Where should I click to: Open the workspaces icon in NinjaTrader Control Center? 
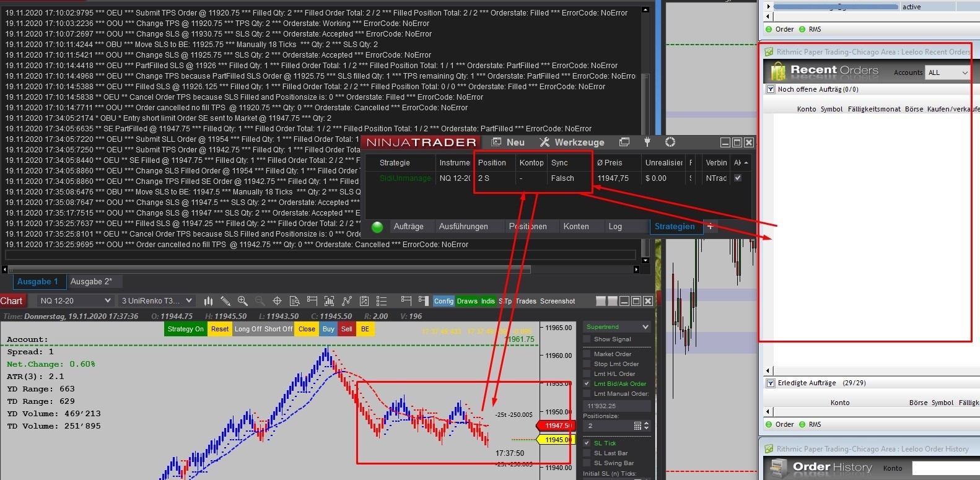(624, 142)
